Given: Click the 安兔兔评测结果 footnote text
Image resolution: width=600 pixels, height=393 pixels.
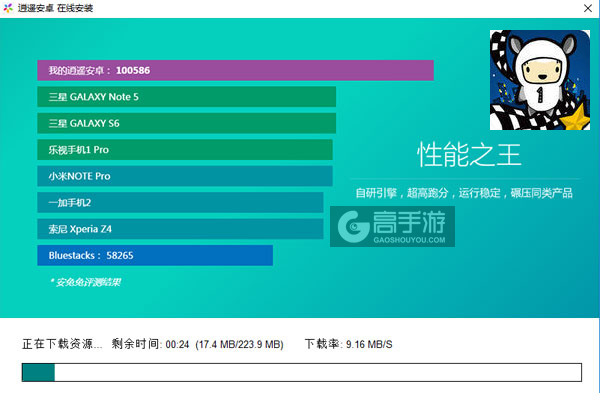Looking at the screenshot, I should click(85, 282).
